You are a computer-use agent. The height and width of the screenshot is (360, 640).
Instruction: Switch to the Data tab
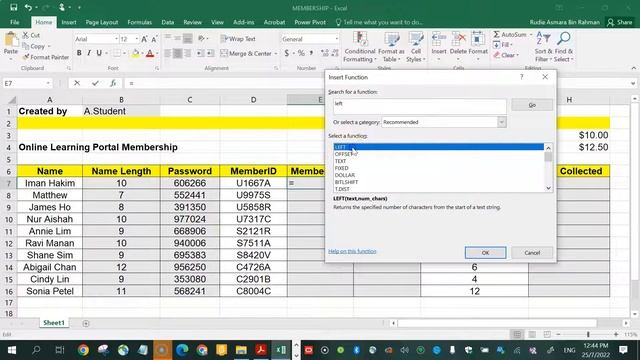point(167,22)
